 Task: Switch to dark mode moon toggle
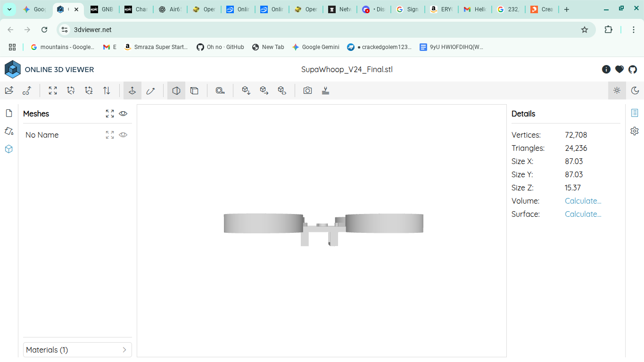coord(635,90)
